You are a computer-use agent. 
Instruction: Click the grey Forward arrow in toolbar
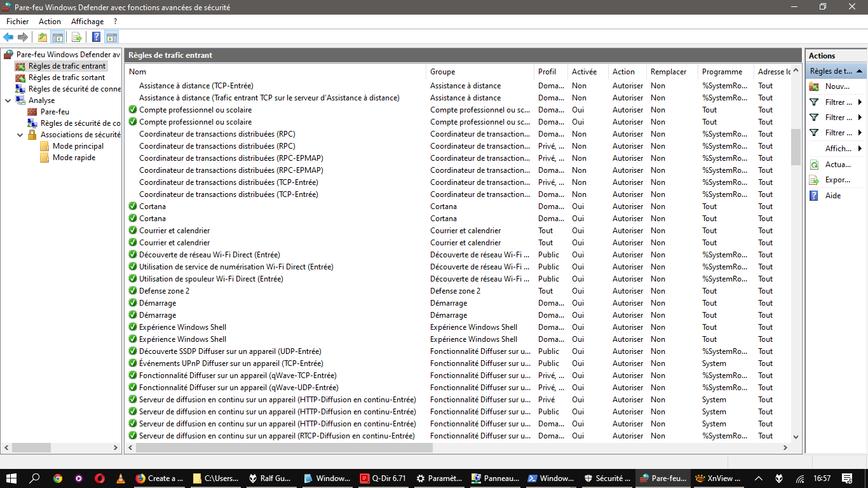coord(23,37)
